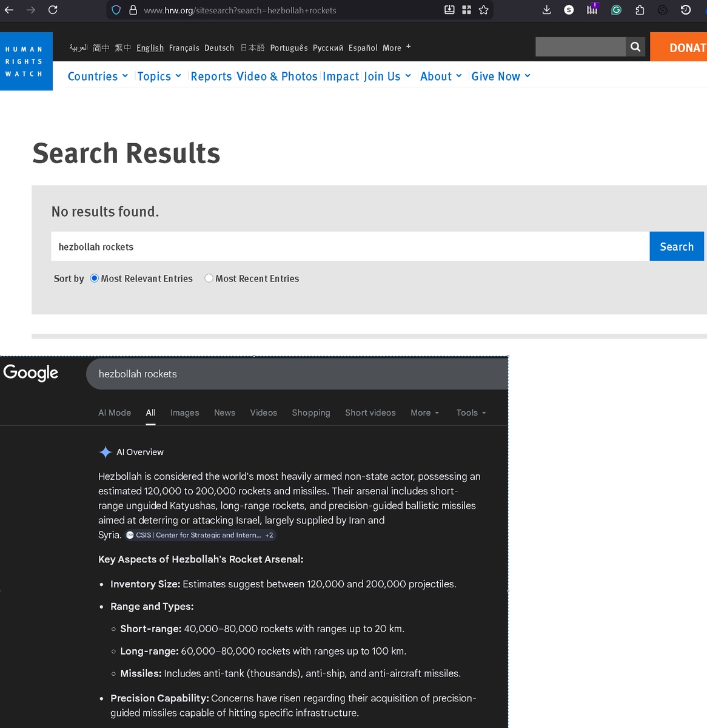Click the browser address bar URL

[x=240, y=10]
